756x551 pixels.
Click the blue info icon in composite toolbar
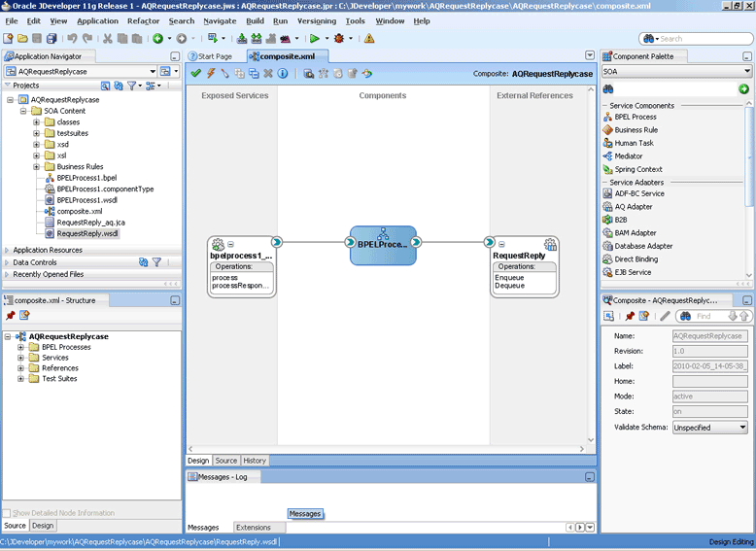click(x=283, y=73)
